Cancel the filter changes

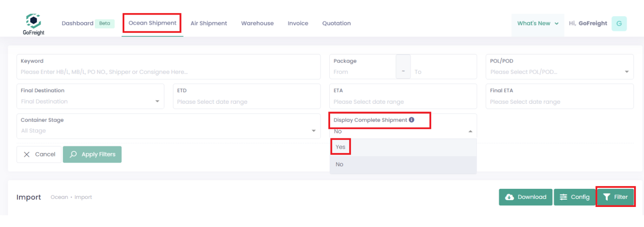(39, 155)
